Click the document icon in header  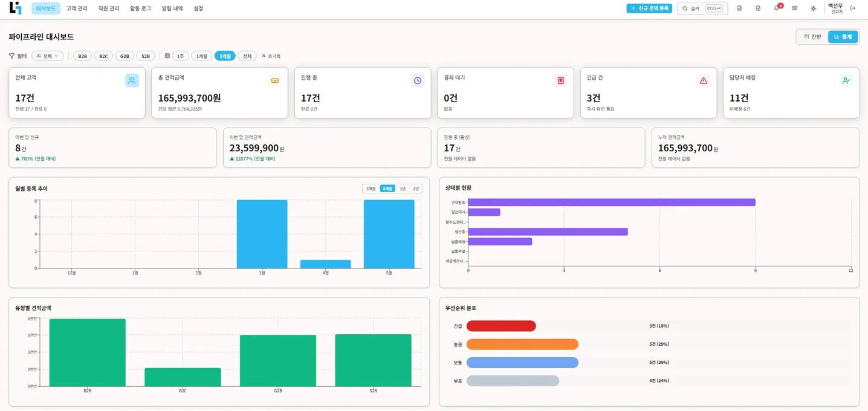(739, 8)
